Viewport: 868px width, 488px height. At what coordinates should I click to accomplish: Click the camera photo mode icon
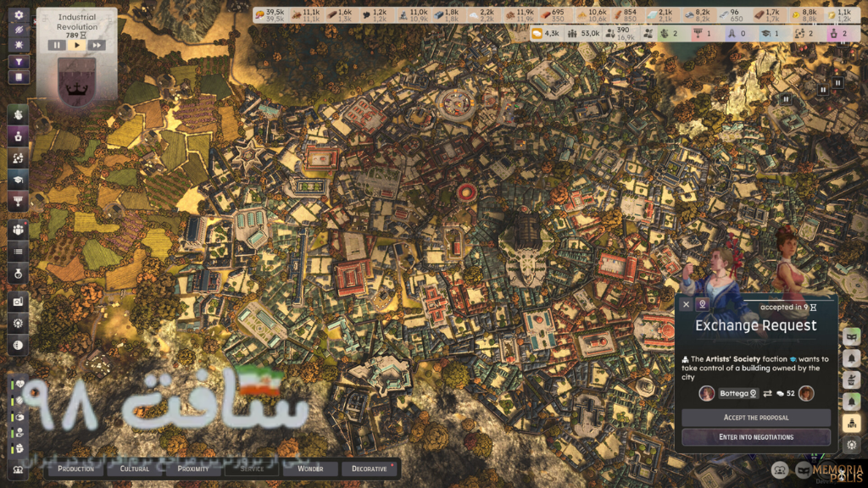tap(19, 302)
